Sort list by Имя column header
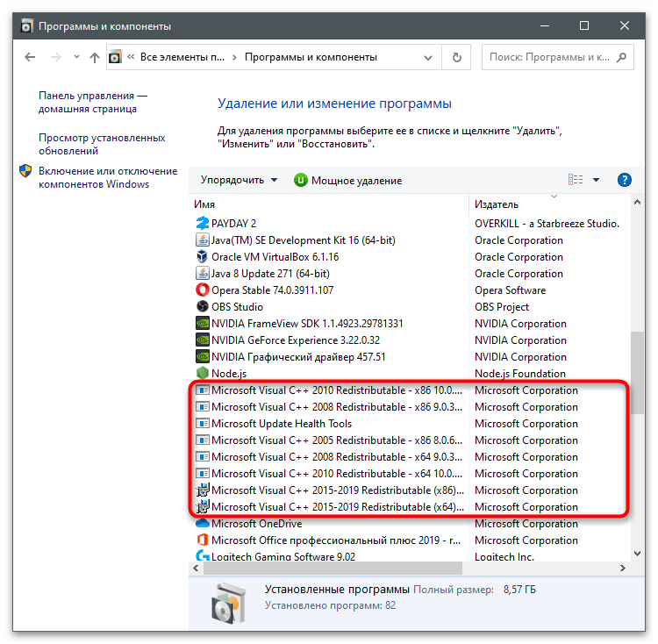Screen dimensions: 658x644 pyautogui.click(x=204, y=204)
